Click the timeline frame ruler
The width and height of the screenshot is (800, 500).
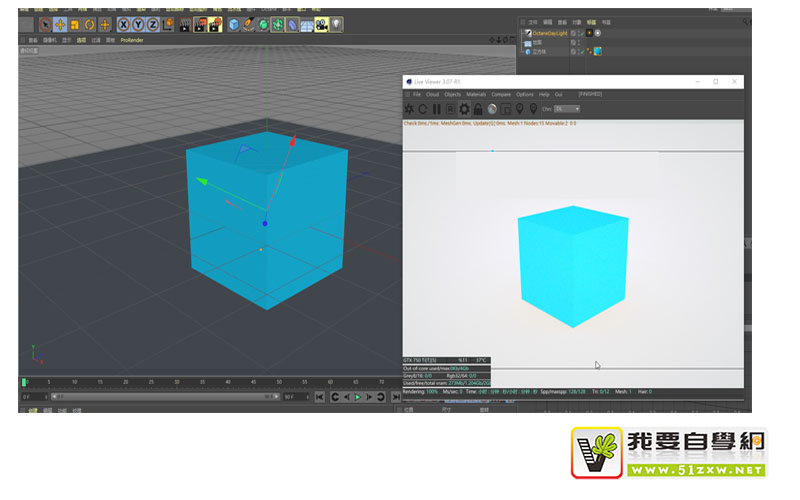pos(150,382)
